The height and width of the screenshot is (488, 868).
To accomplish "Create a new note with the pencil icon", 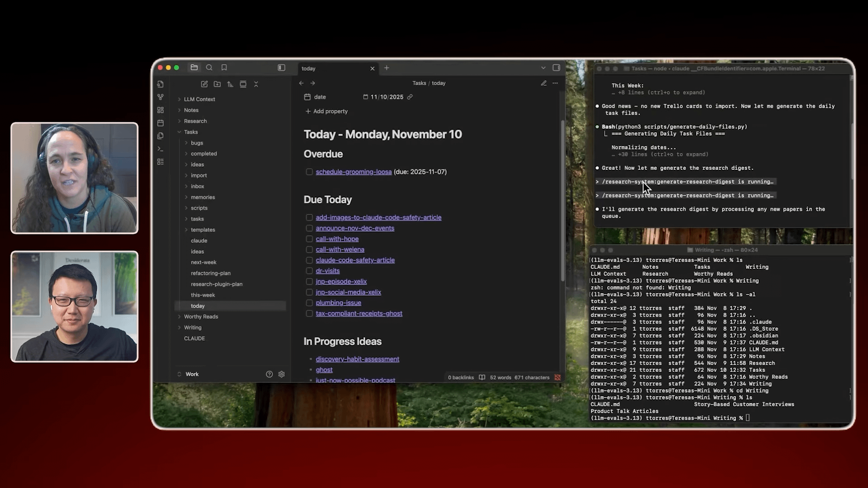I will click(x=204, y=84).
